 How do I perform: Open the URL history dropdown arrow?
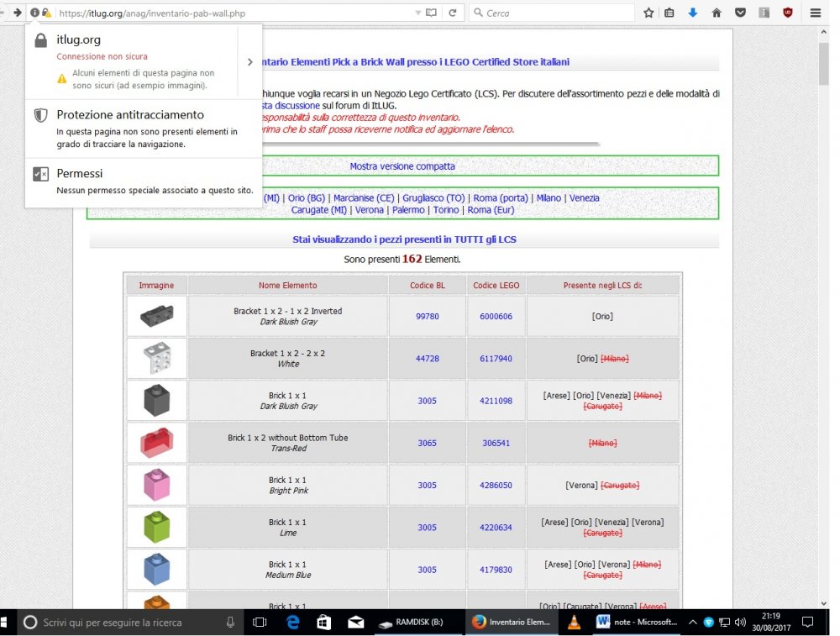point(417,13)
